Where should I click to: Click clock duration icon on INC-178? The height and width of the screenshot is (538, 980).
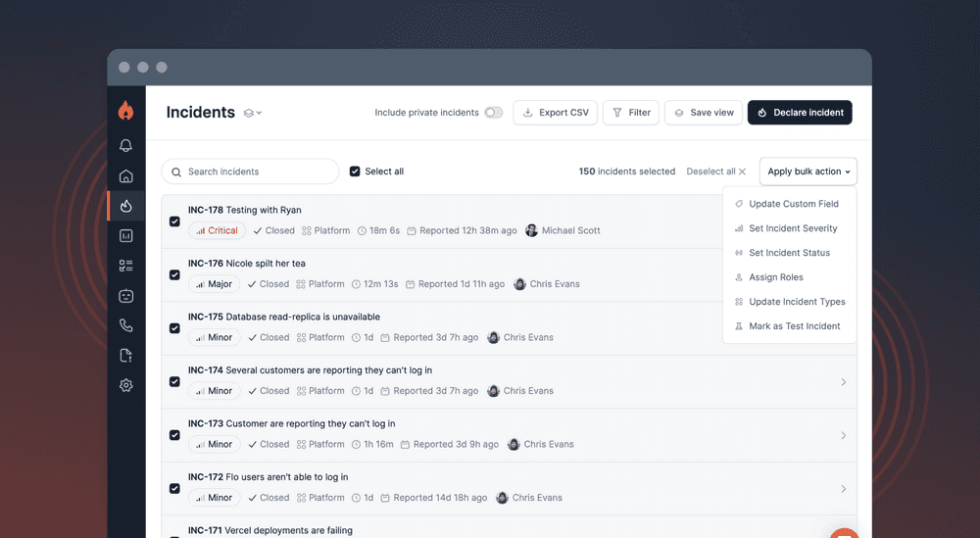tap(362, 230)
